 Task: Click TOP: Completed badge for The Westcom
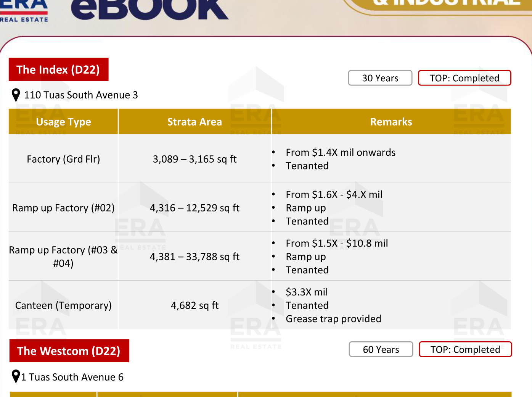(465, 349)
